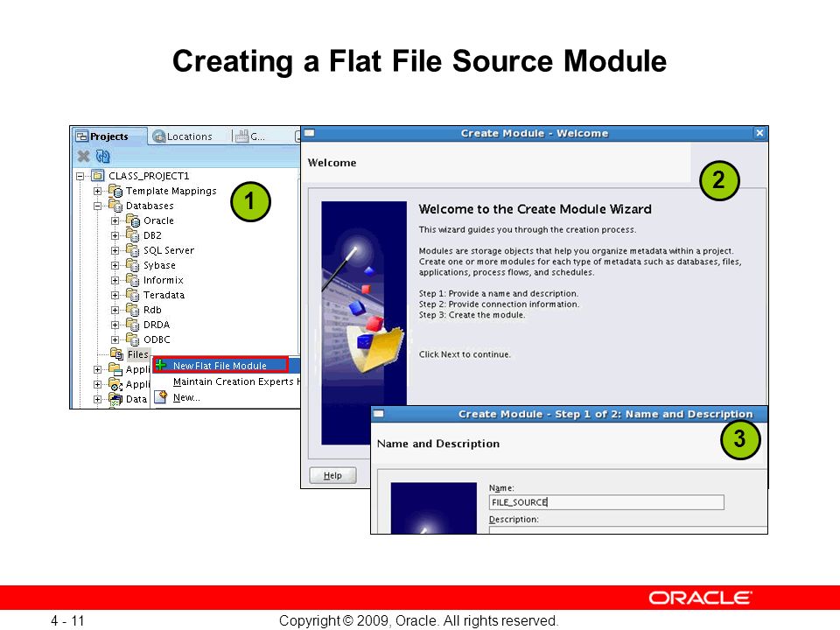Click the Name field containing FILE_SOURCE
840x630 pixels.
[606, 502]
